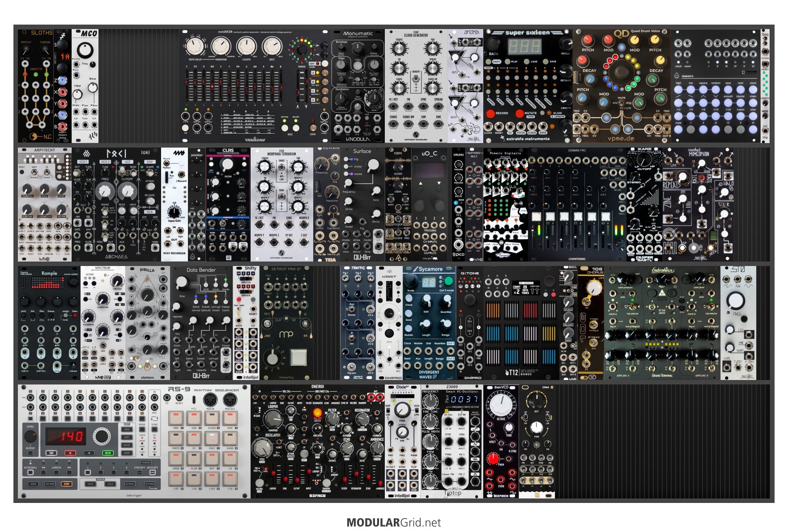
Task: Select the Sycamore Divergent Waves module
Action: click(x=430, y=323)
